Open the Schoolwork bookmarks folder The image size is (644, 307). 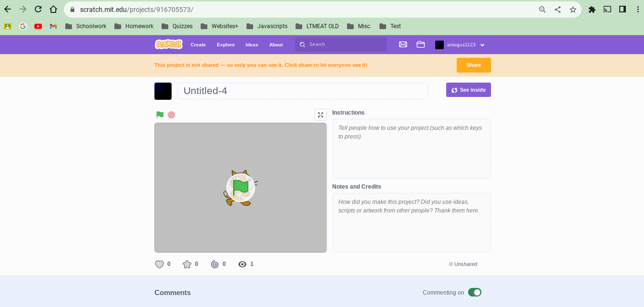pos(86,26)
